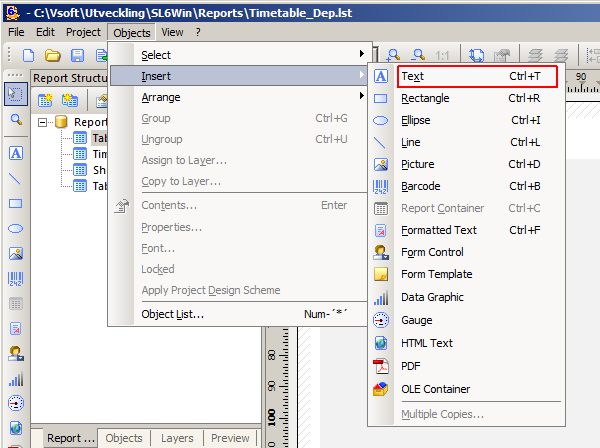
Task: Open the ? help menu
Action: pyautogui.click(x=198, y=32)
